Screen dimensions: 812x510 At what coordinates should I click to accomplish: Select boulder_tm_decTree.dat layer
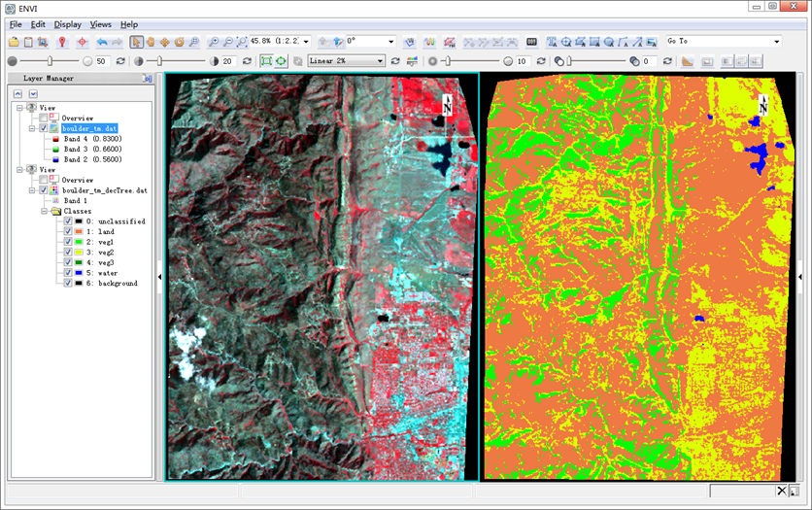tap(104, 190)
